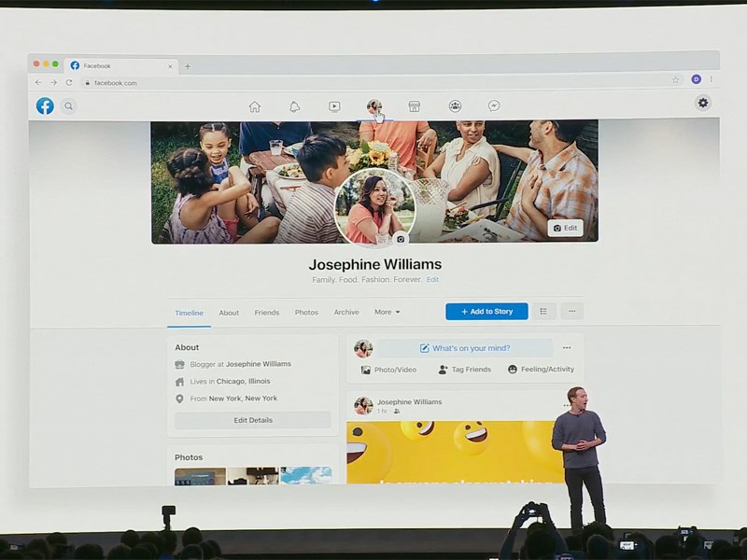Open the Chrome three-dot menu
This screenshot has width=747, height=560.
pos(712,79)
